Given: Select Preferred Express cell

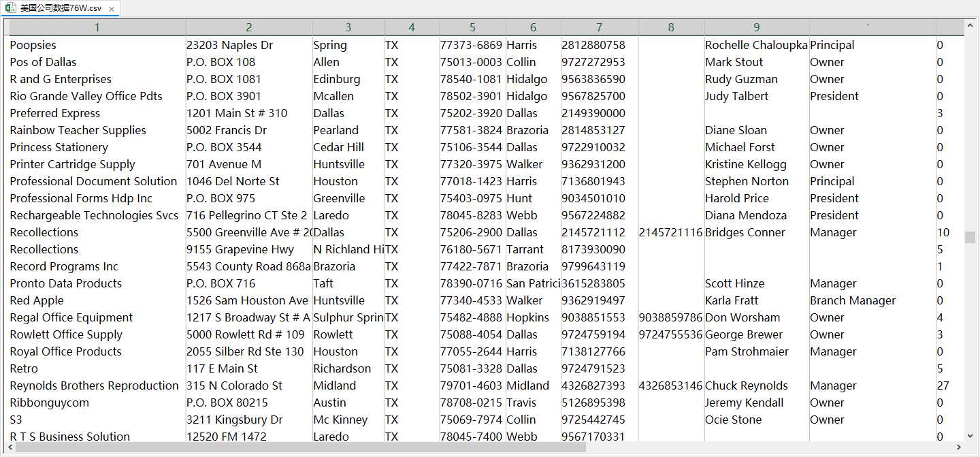Looking at the screenshot, I should (x=97, y=113).
